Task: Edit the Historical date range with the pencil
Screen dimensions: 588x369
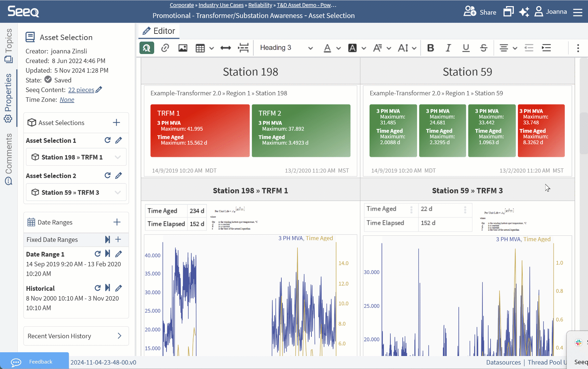Action: click(118, 288)
